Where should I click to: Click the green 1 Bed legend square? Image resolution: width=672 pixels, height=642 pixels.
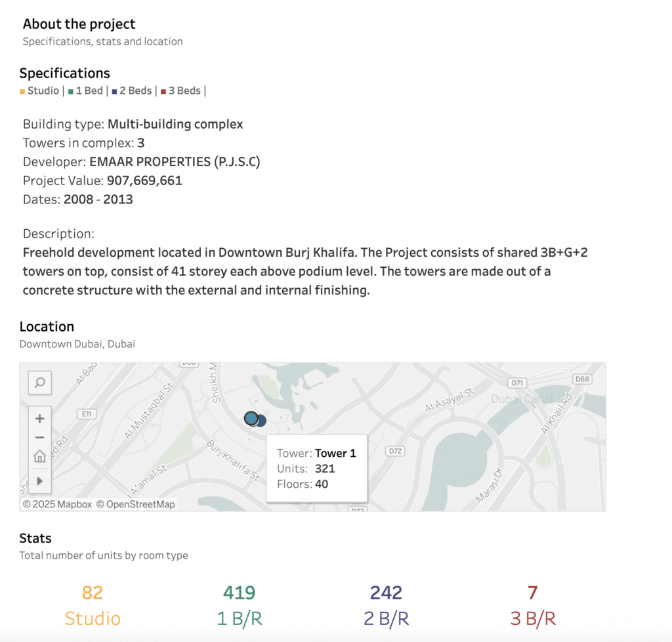click(x=71, y=91)
